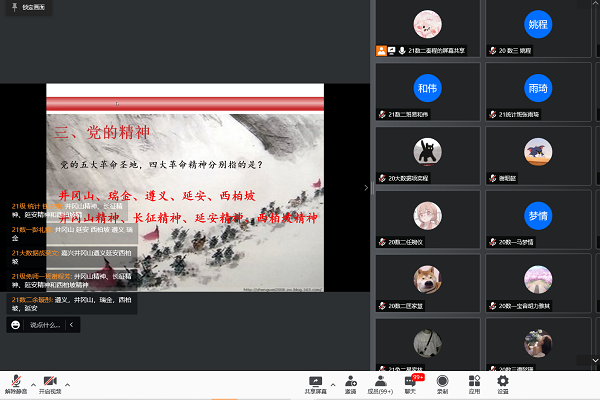The height and width of the screenshot is (400, 600).
Task: Unmute the microphone (解除静音)
Action: click(x=15, y=383)
